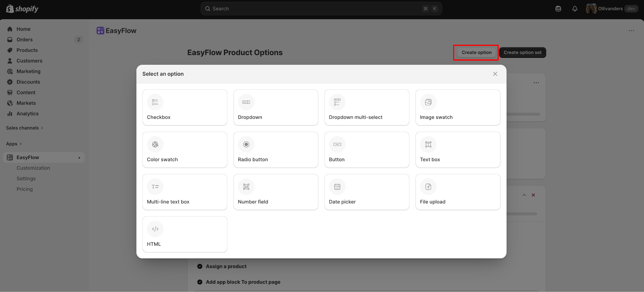Image resolution: width=644 pixels, height=292 pixels.
Task: Click the Shopify logo
Action: [x=22, y=8]
